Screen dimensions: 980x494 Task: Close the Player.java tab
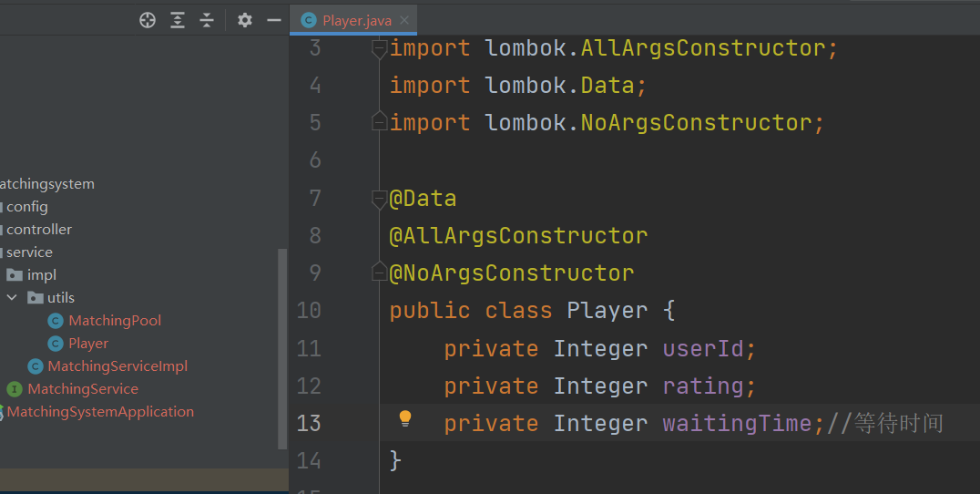(x=404, y=20)
